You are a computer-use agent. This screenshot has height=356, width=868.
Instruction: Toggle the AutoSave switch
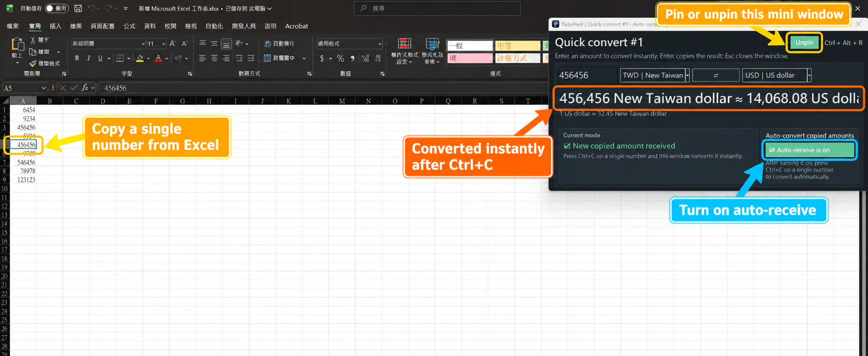click(56, 8)
